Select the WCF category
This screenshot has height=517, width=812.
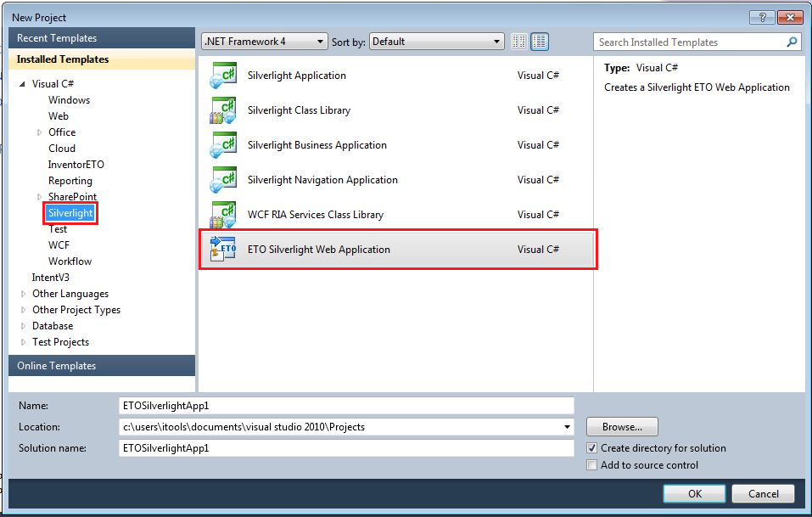[59, 245]
